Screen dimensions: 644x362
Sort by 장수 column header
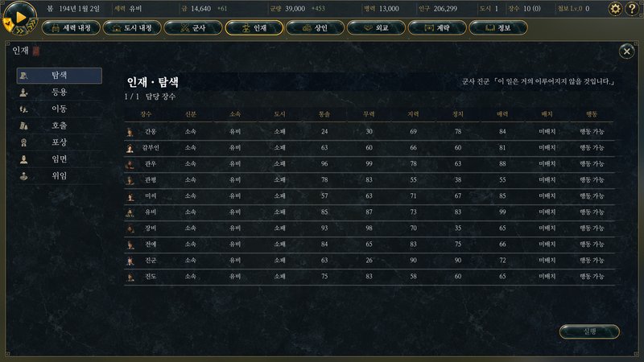(146, 114)
